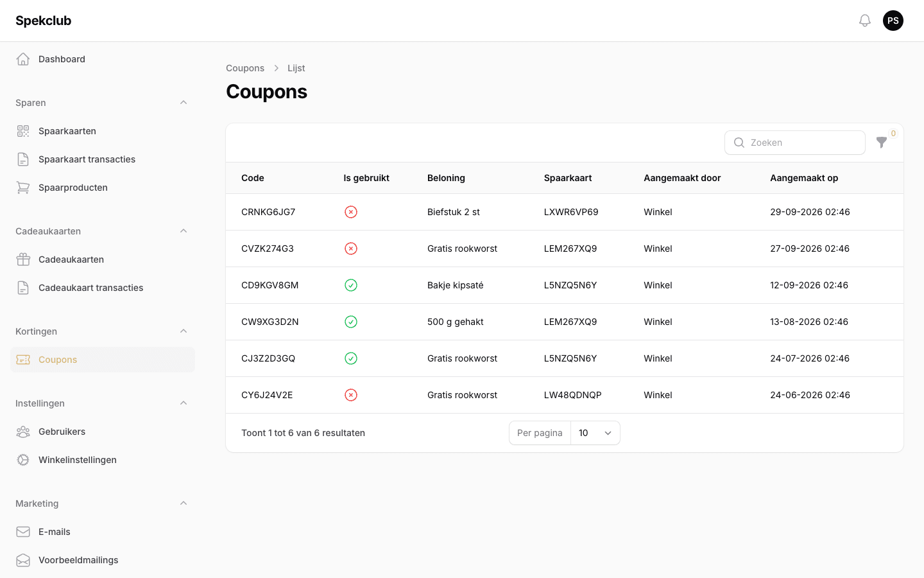This screenshot has height=578, width=924.
Task: Open the Per pagina dropdown
Action: pyautogui.click(x=595, y=433)
